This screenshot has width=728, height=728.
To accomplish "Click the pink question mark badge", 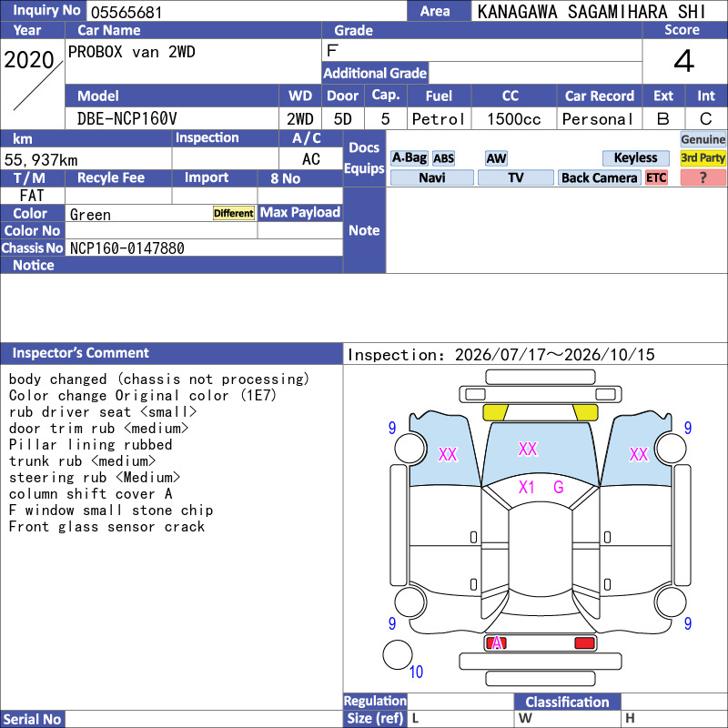I will (703, 177).
